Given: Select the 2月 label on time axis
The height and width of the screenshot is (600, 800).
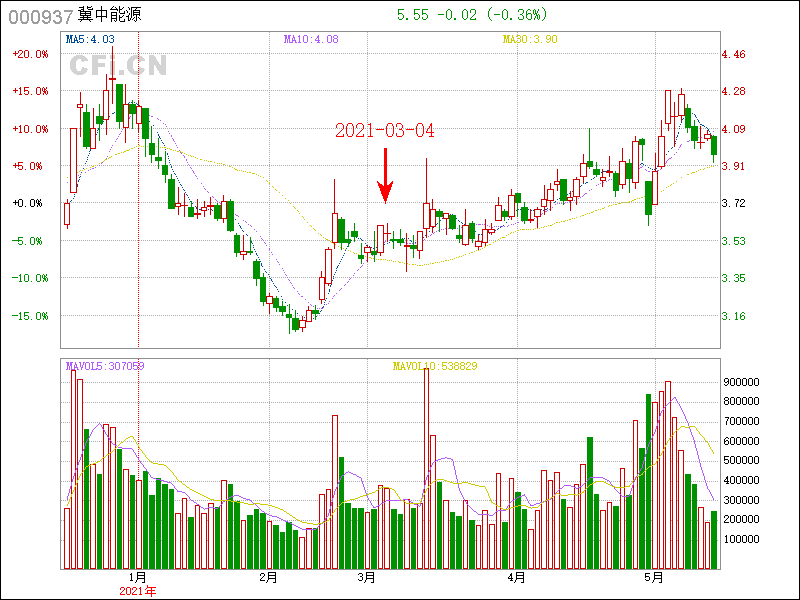Looking at the screenshot, I should coord(268,577).
